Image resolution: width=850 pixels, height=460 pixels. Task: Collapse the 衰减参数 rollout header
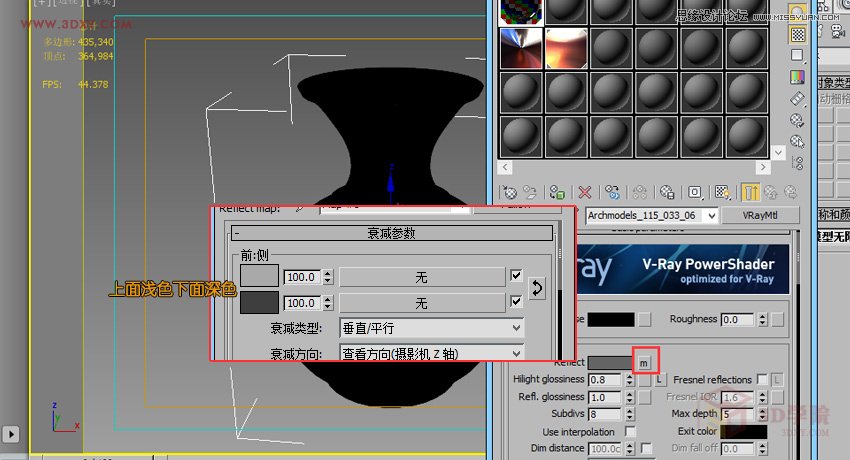coord(391,234)
